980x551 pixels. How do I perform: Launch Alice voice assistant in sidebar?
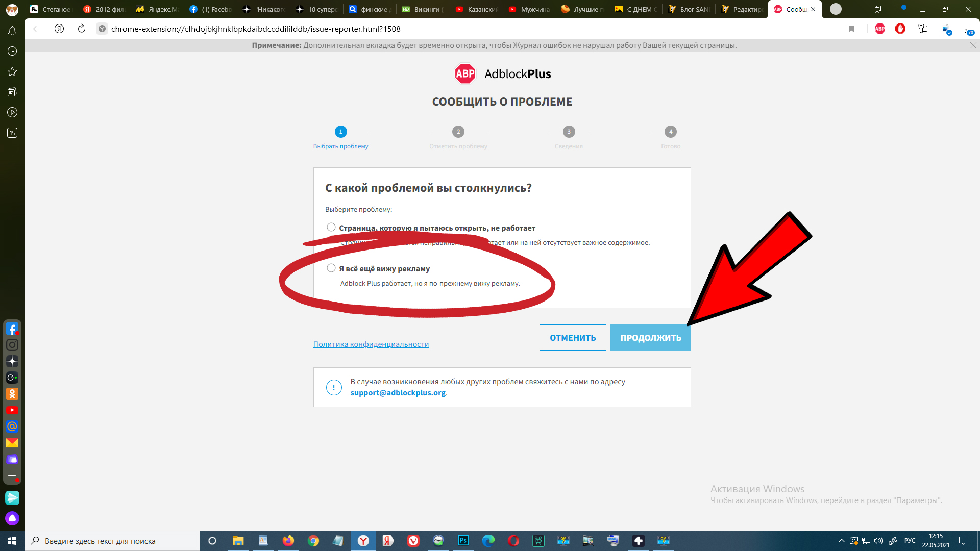(12, 519)
